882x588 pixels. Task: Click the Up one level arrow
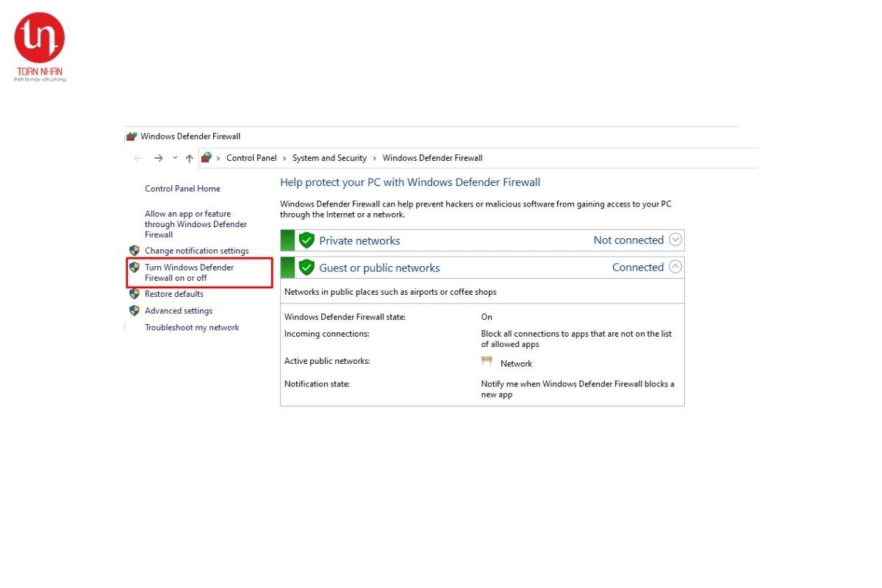[x=190, y=158]
